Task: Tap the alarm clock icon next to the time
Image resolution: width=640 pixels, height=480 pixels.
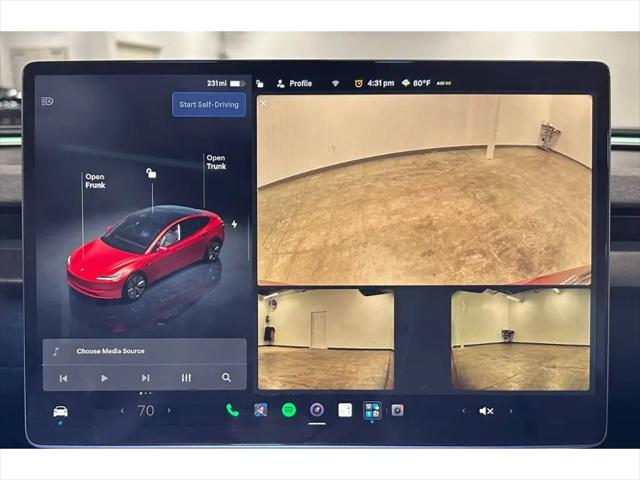Action: pyautogui.click(x=358, y=84)
